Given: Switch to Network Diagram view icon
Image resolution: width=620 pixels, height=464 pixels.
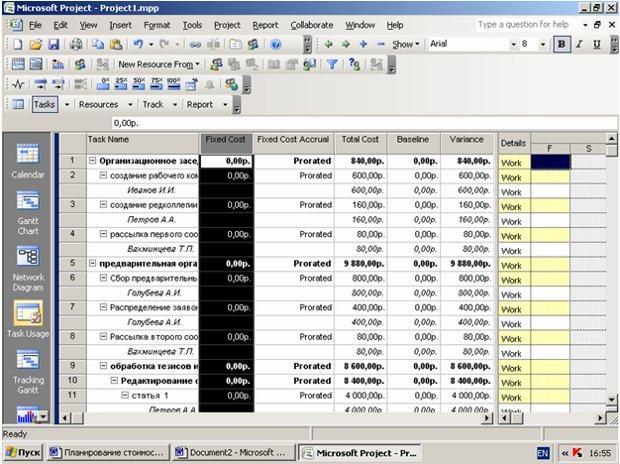Looking at the screenshot, I should coord(28,257).
